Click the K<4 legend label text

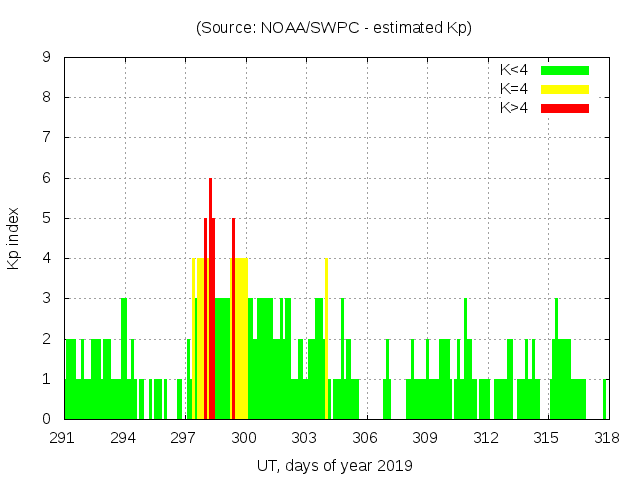click(515, 70)
